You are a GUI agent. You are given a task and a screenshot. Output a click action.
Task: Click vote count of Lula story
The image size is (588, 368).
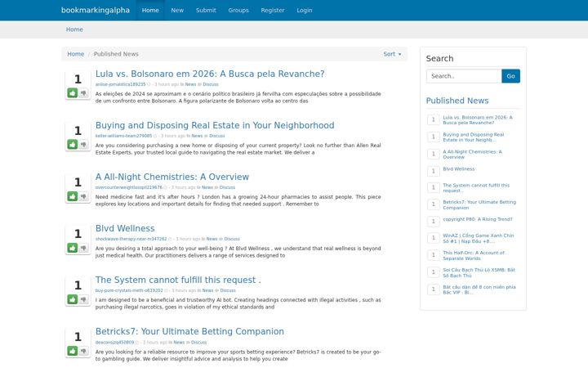(x=78, y=79)
